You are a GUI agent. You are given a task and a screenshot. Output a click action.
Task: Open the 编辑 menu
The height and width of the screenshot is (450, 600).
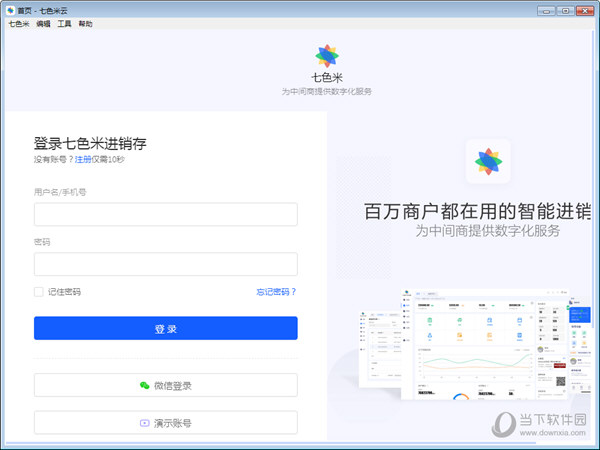43,24
